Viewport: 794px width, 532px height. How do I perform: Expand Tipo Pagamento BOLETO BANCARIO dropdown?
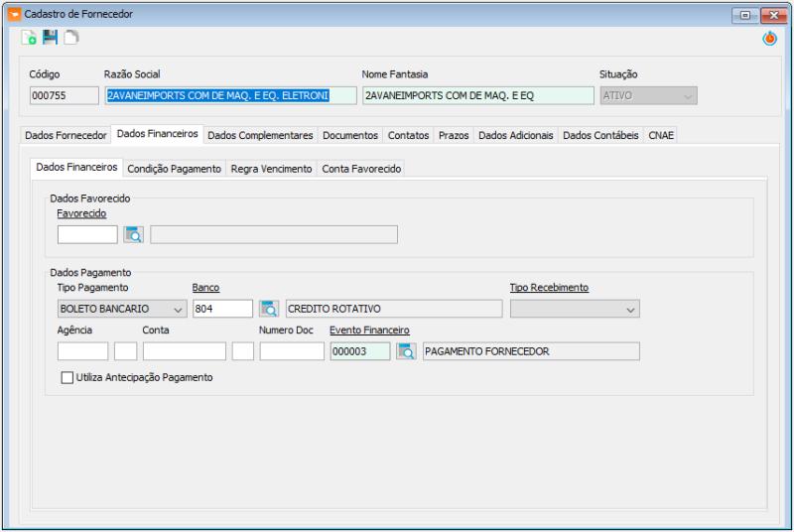(122, 309)
